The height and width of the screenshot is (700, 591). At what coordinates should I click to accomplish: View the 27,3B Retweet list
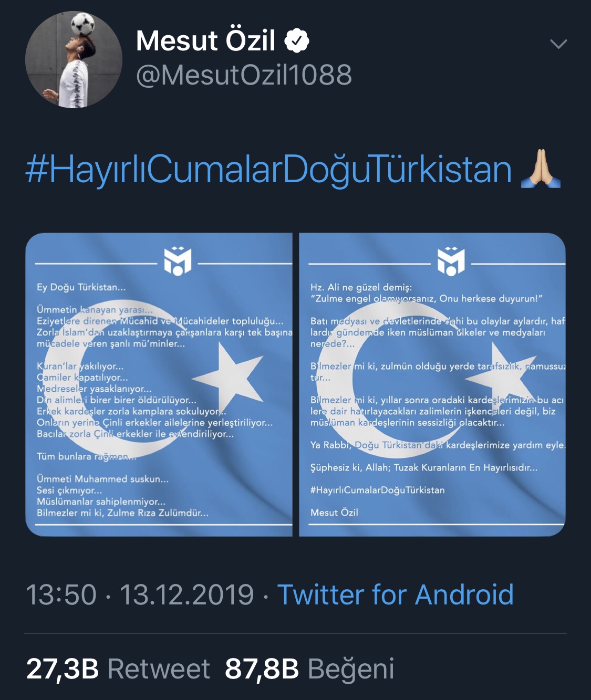click(118, 669)
